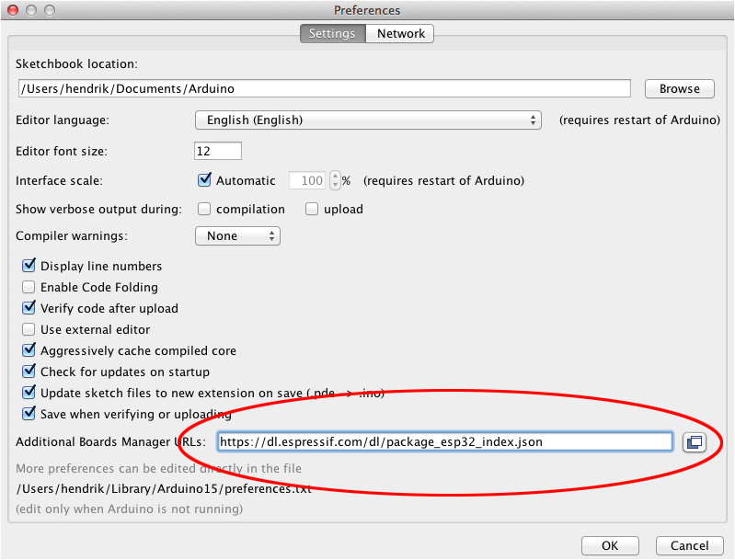The width and height of the screenshot is (735, 560).
Task: Click the 'Compiler warnings:' label
Action: pos(71,235)
